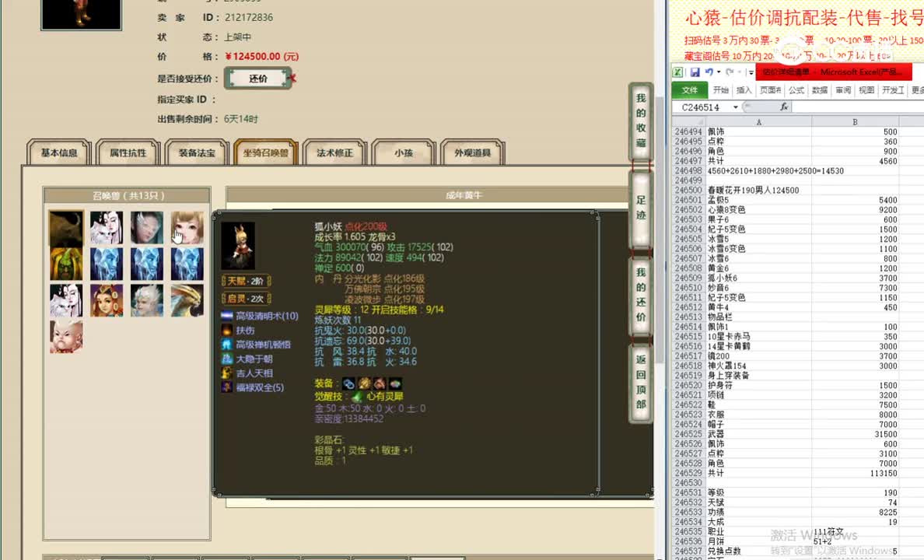
Task: Select the dark ox pet portrait
Action: 66,228
